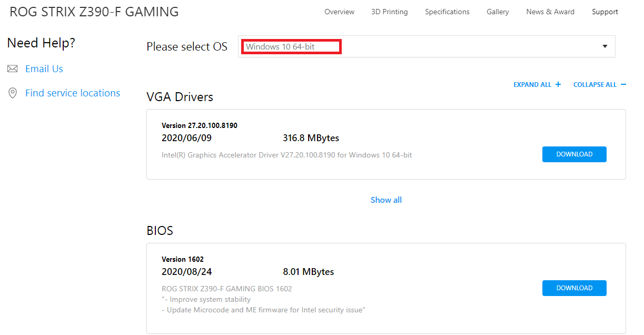View the News & Award tab
This screenshot has width=644, height=335.
coord(550,12)
